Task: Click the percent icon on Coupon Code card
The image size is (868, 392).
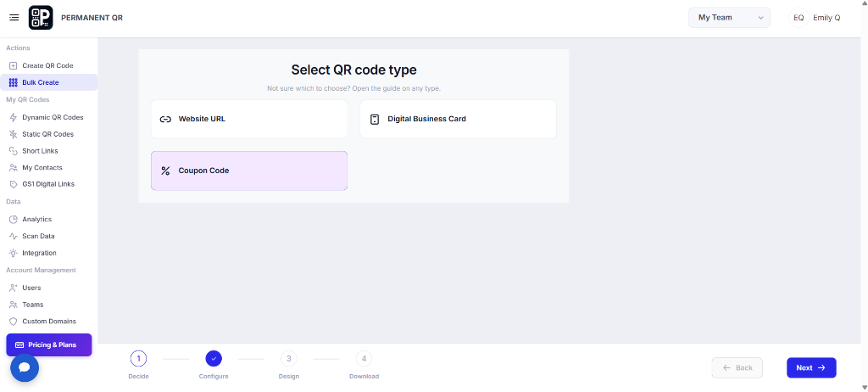Action: click(165, 171)
